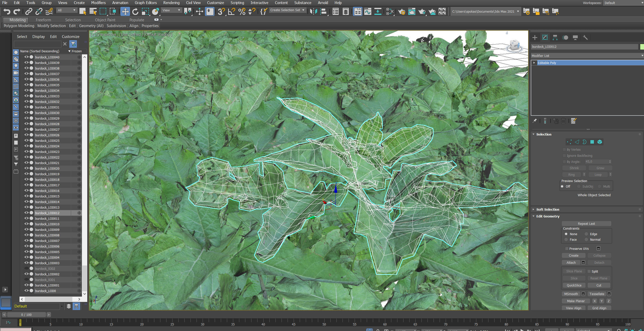The width and height of the screenshot is (644, 331).
Task: Click the Remove modifier trash icon
Action: coord(563,121)
